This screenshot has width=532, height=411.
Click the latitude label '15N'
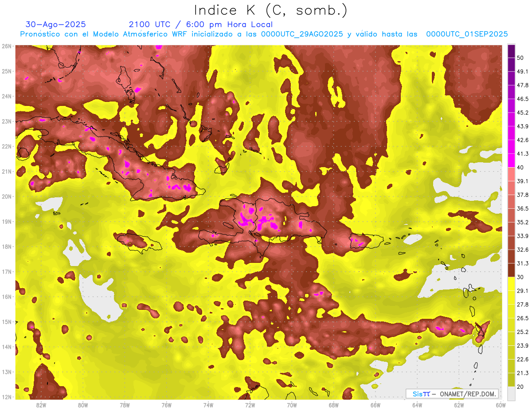[7, 322]
